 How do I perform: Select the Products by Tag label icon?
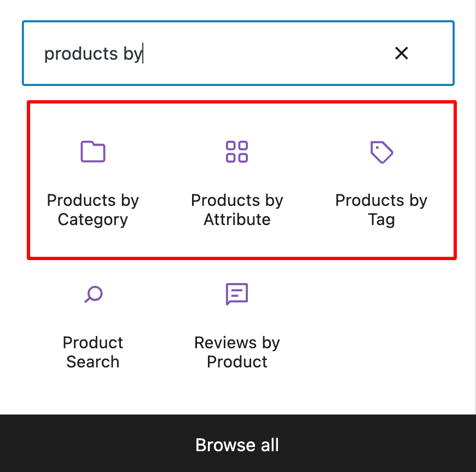coord(381,152)
